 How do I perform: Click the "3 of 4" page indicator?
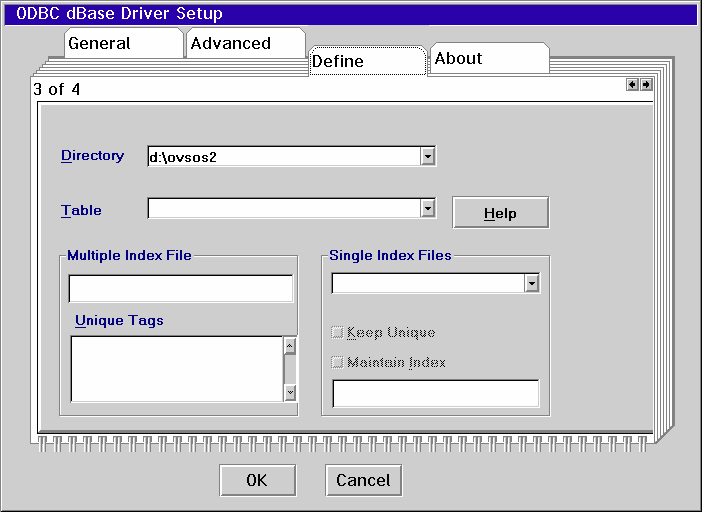click(56, 90)
